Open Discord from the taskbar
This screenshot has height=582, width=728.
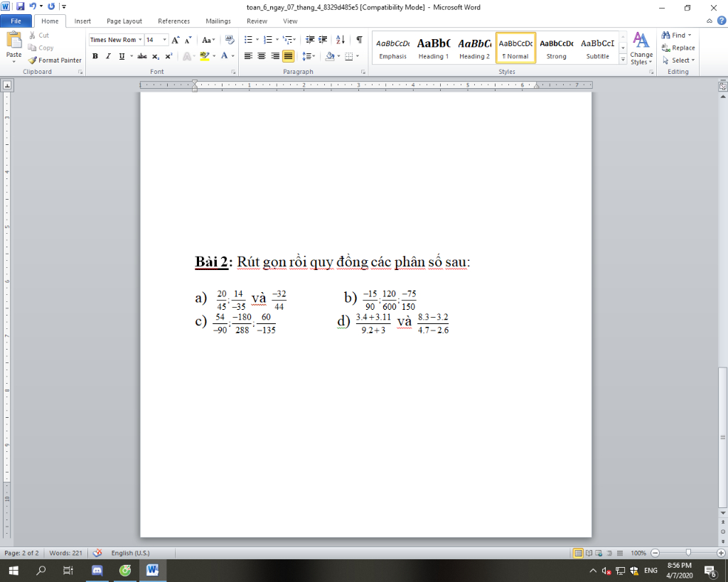(97, 571)
